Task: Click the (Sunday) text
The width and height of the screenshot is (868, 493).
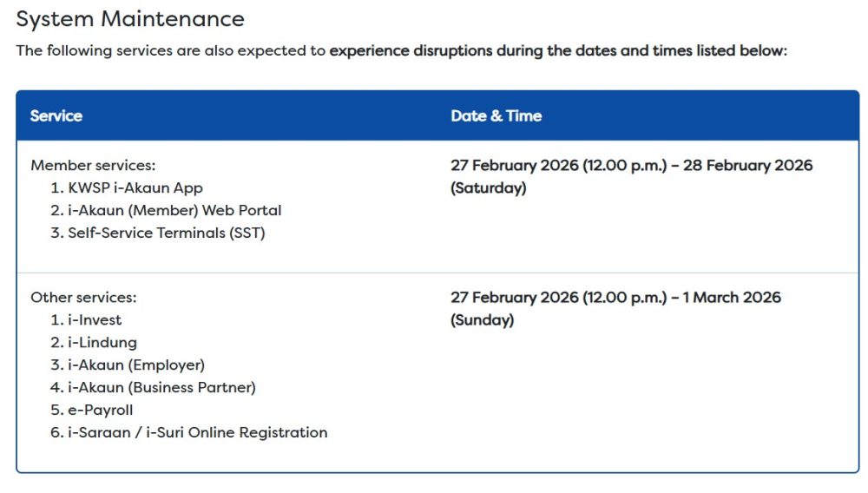Action: [x=482, y=319]
